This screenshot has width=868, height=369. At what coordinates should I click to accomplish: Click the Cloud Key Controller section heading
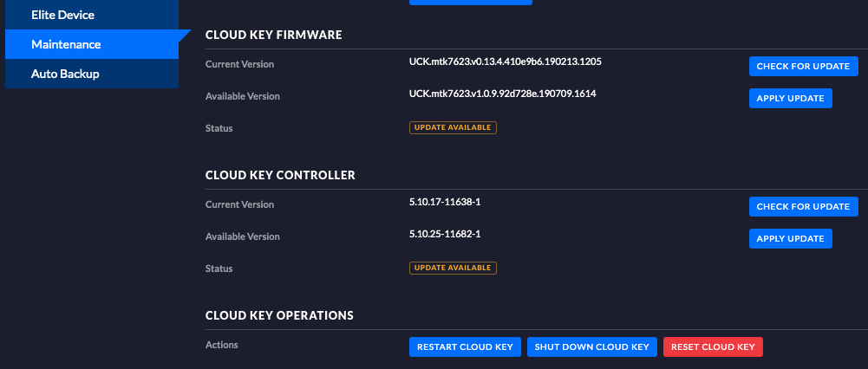[280, 175]
